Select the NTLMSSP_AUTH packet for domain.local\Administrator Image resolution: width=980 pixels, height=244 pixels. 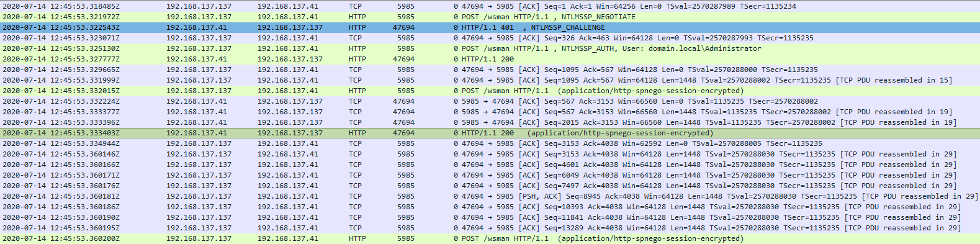pyautogui.click(x=490, y=48)
